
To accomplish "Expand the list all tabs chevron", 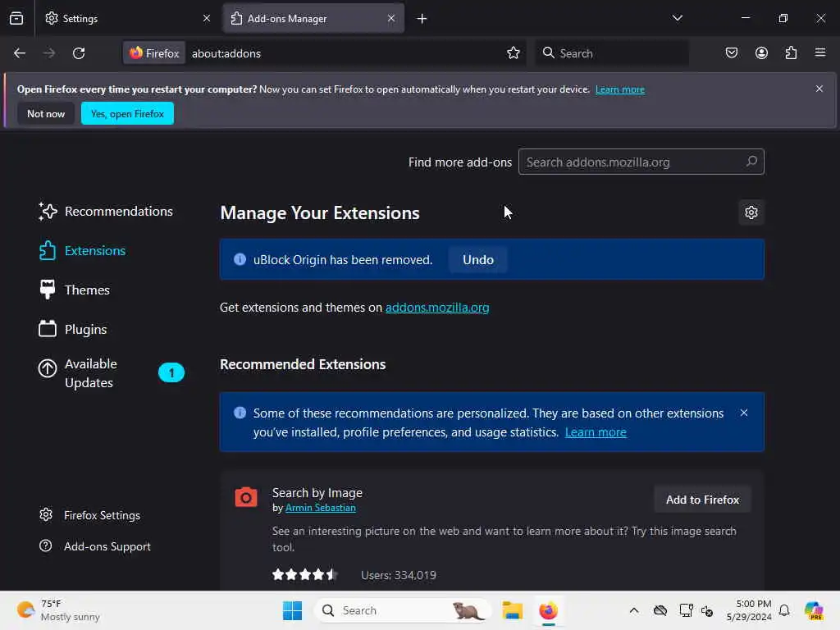I will tap(677, 18).
